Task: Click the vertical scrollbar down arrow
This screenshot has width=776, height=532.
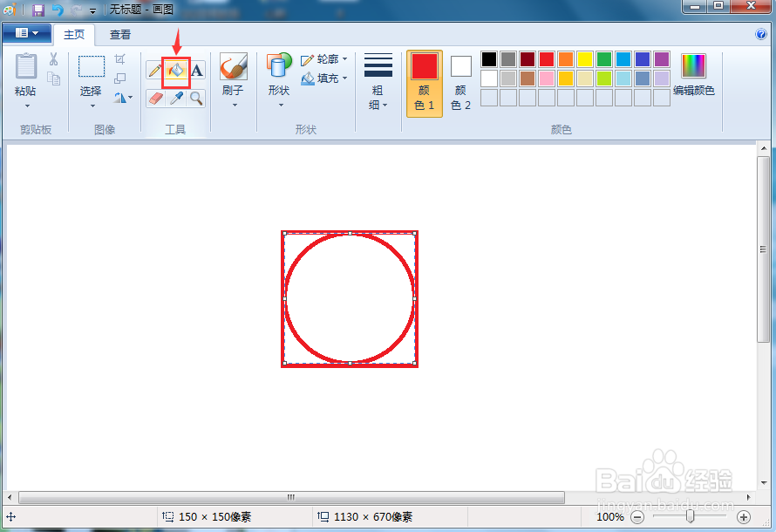Action: pyautogui.click(x=764, y=482)
